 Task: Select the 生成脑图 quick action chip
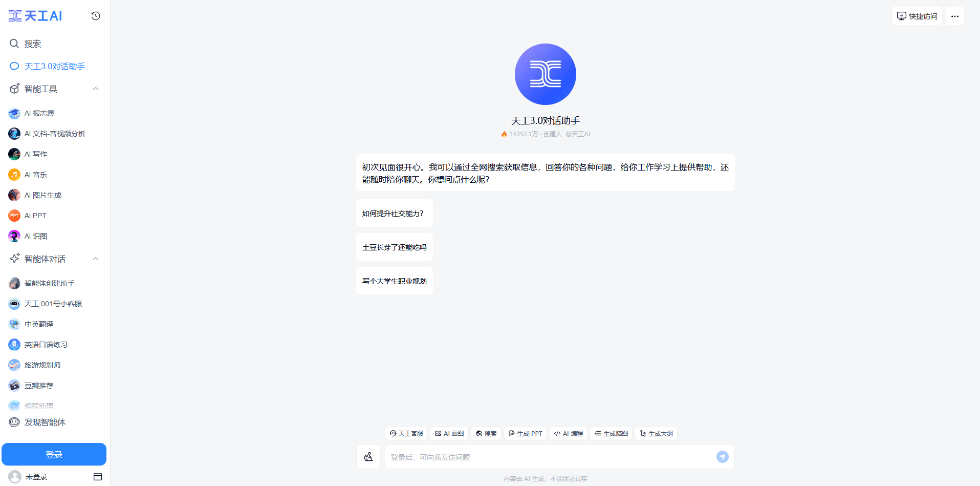tap(611, 433)
